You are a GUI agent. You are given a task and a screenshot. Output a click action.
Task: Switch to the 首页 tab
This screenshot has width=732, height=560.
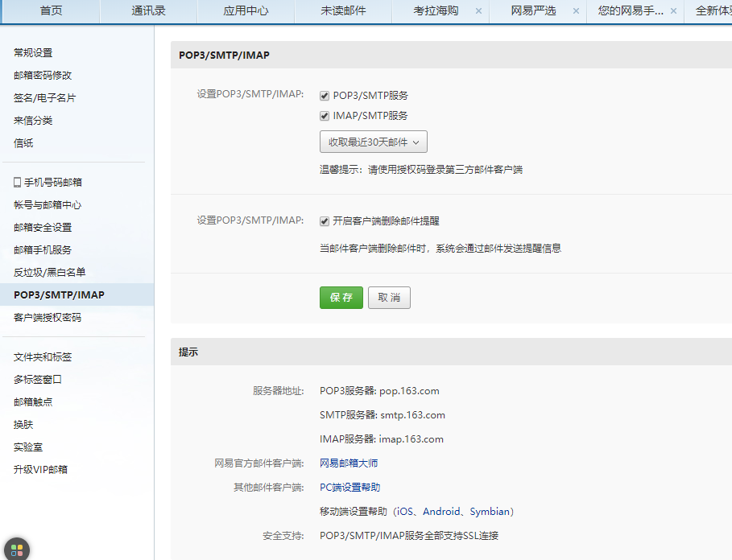[51, 10]
